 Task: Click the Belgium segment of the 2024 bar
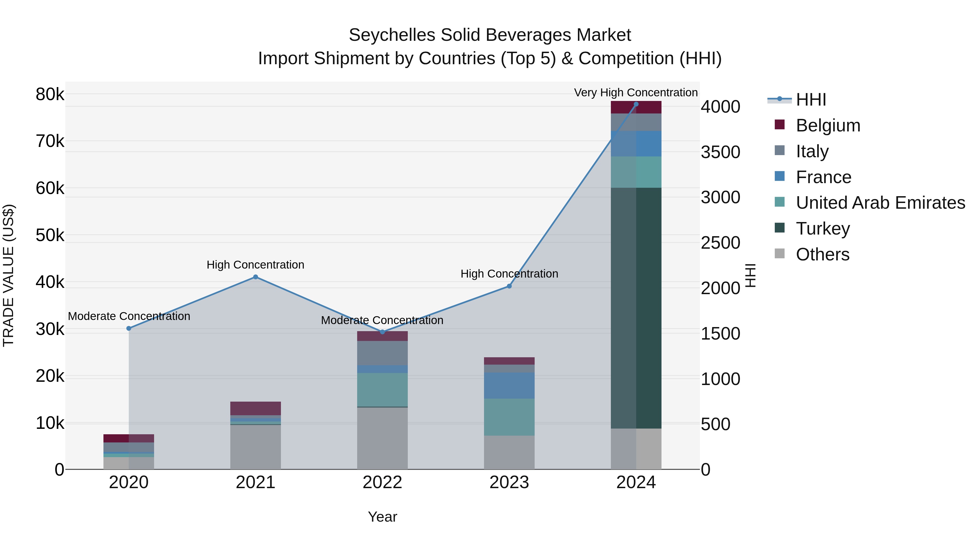click(636, 107)
